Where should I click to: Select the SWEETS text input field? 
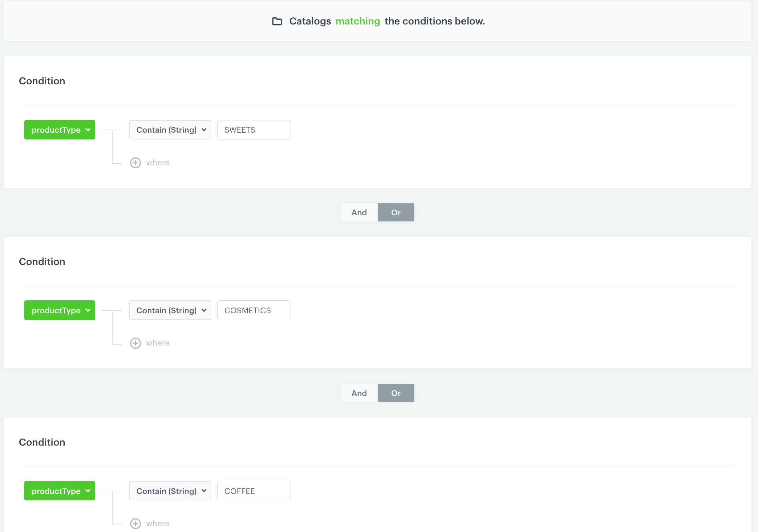pyautogui.click(x=254, y=130)
